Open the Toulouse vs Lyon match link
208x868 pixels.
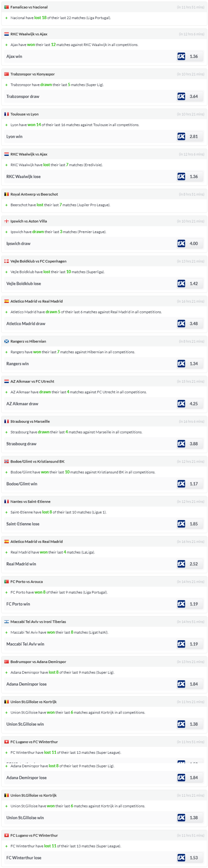pos(24,114)
